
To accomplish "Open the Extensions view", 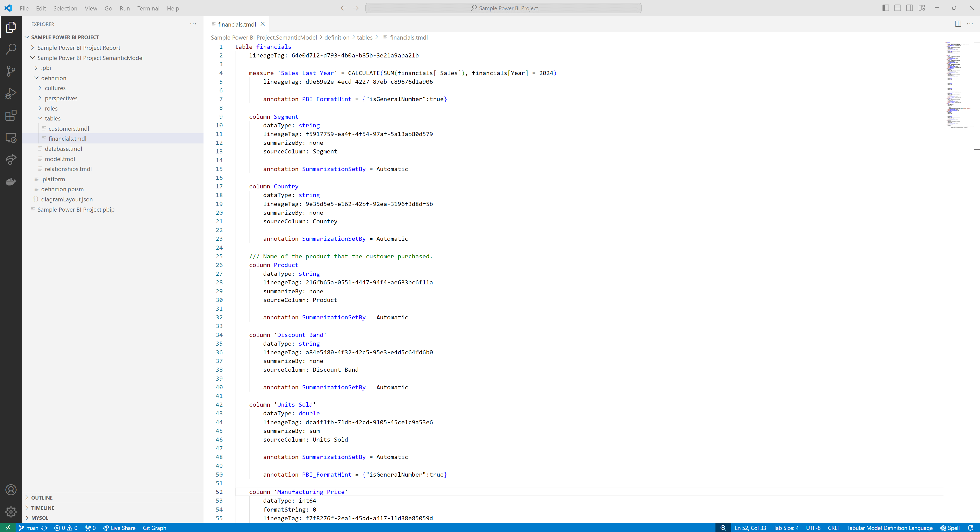I will (11, 115).
